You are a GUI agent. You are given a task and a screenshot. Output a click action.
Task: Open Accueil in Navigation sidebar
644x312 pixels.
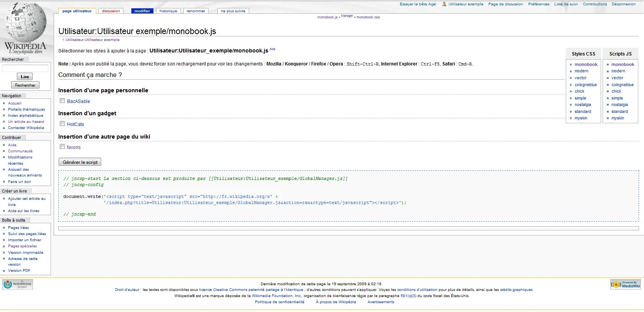(x=15, y=103)
